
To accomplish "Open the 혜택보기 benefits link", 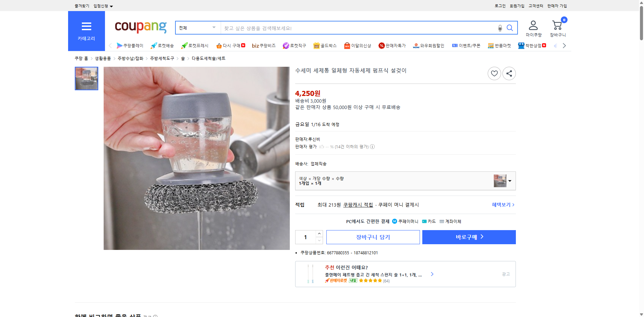I will point(501,205).
